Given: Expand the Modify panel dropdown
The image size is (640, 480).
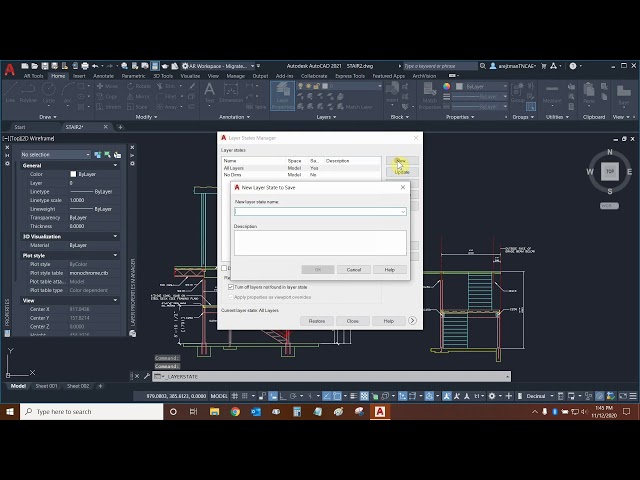Looking at the screenshot, I should pyautogui.click(x=146, y=117).
